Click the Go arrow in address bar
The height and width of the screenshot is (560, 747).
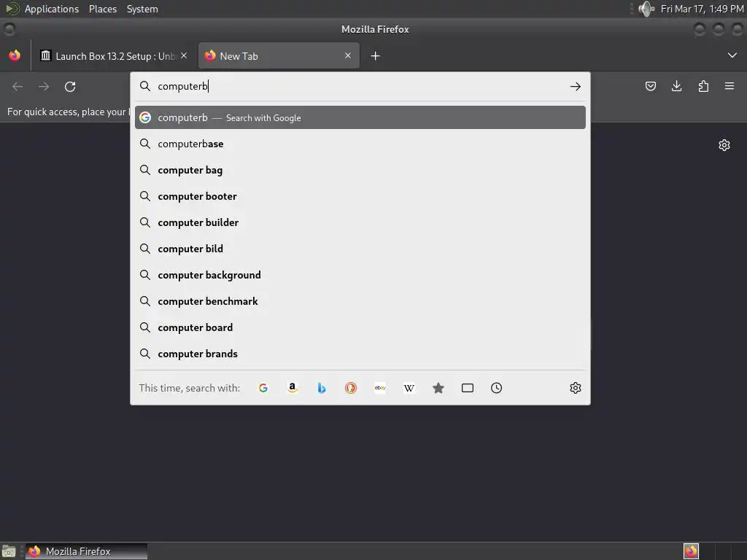576,87
